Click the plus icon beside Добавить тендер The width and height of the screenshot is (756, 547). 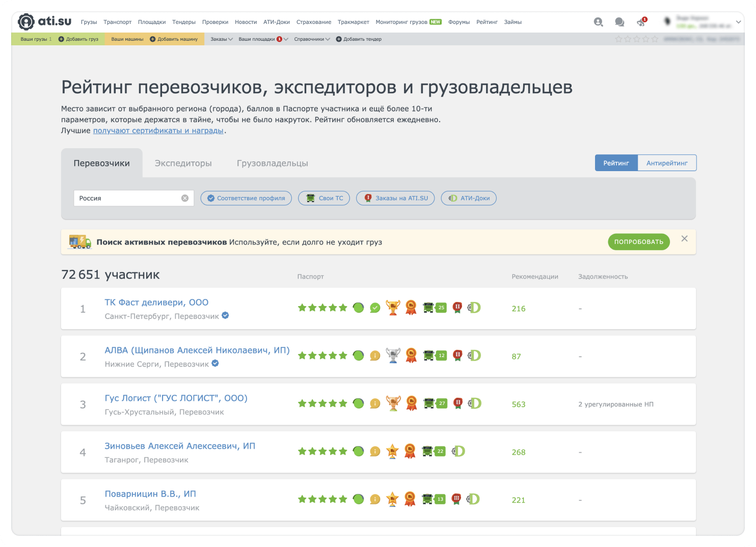(x=339, y=39)
